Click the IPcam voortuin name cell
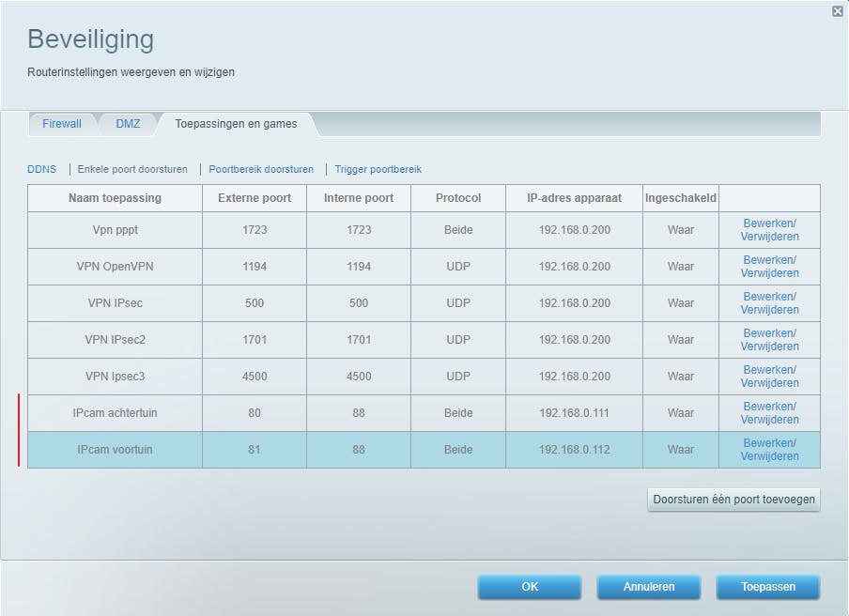Image resolution: width=849 pixels, height=616 pixels. click(115, 450)
